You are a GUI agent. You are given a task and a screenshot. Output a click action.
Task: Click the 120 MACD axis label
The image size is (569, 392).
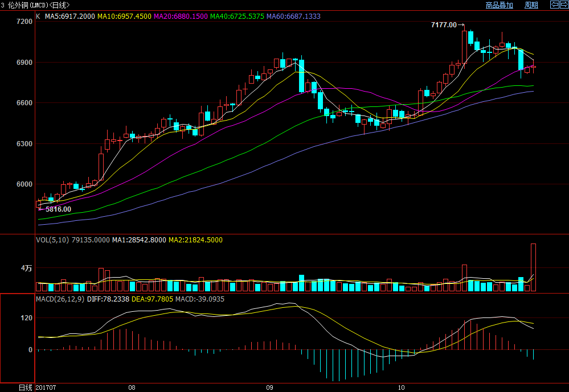point(27,318)
